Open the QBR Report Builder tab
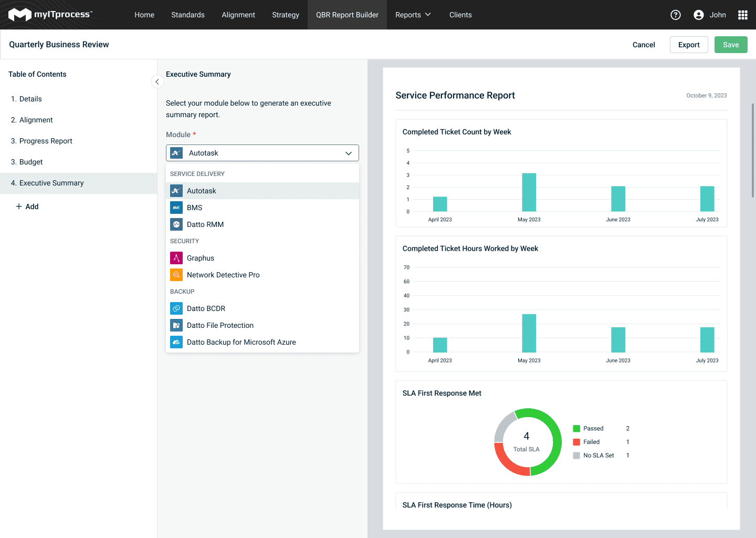 point(347,15)
